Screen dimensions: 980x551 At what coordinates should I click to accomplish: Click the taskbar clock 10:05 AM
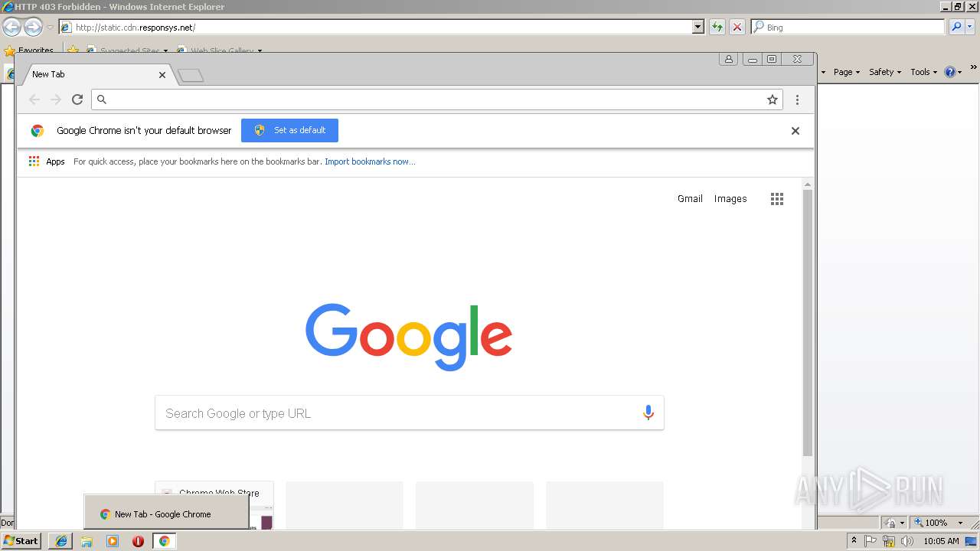pyautogui.click(x=941, y=541)
